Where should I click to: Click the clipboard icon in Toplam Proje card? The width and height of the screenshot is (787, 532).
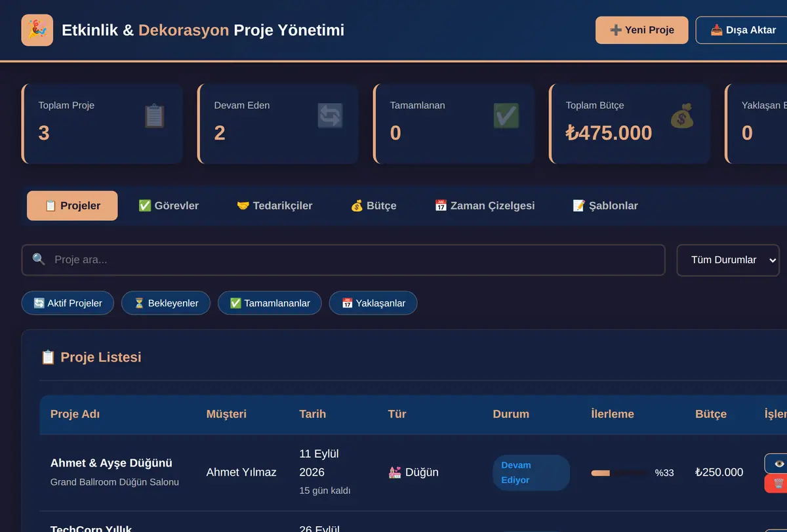[x=155, y=116]
